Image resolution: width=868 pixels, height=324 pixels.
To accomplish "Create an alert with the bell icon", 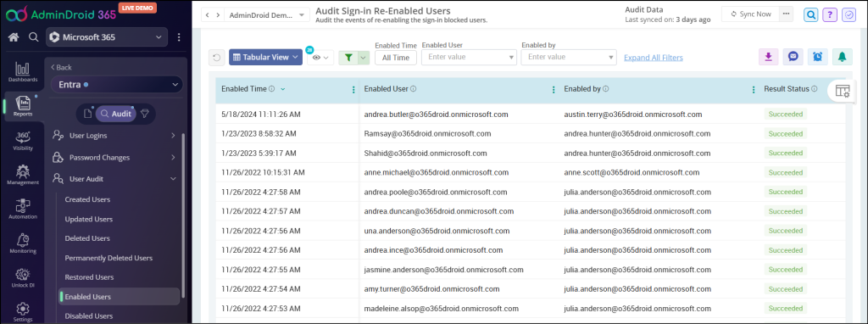I will [x=843, y=57].
